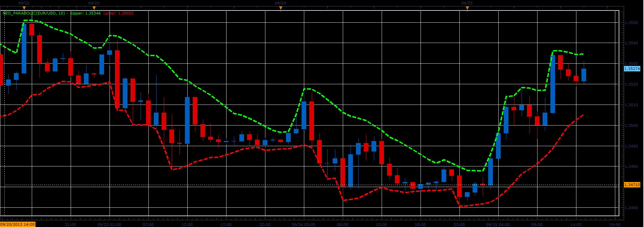Click the 21:00 time axis label
Viewport: 644px width, 227px height.
tap(70, 225)
